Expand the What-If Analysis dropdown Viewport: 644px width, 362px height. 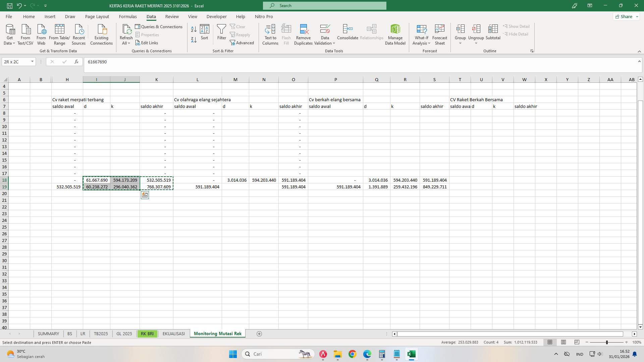point(421,43)
